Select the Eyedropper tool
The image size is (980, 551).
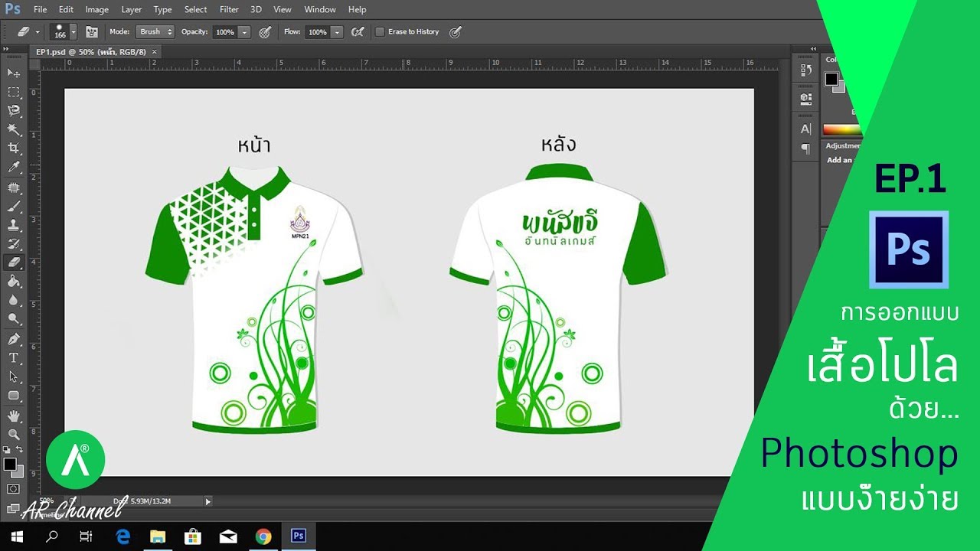tap(14, 168)
